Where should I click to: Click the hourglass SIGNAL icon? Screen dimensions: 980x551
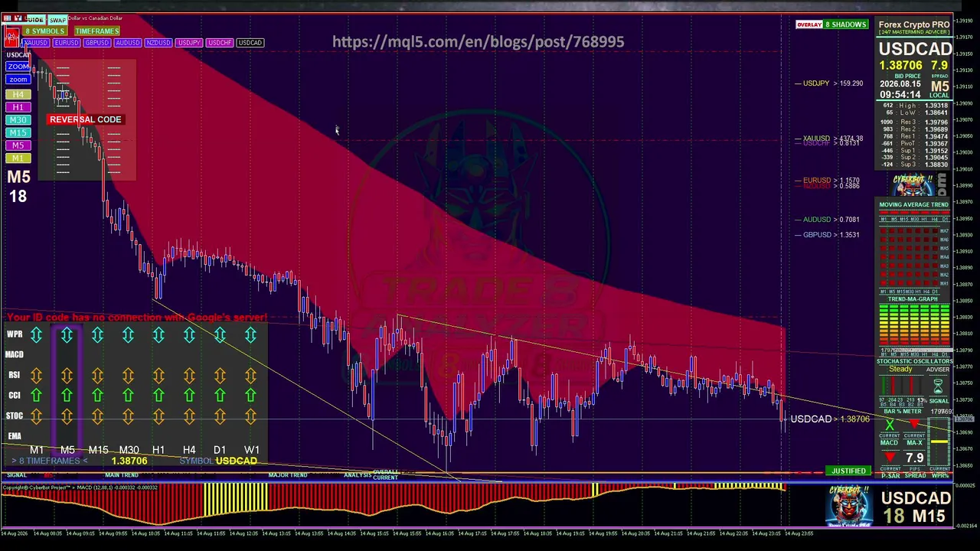click(937, 386)
